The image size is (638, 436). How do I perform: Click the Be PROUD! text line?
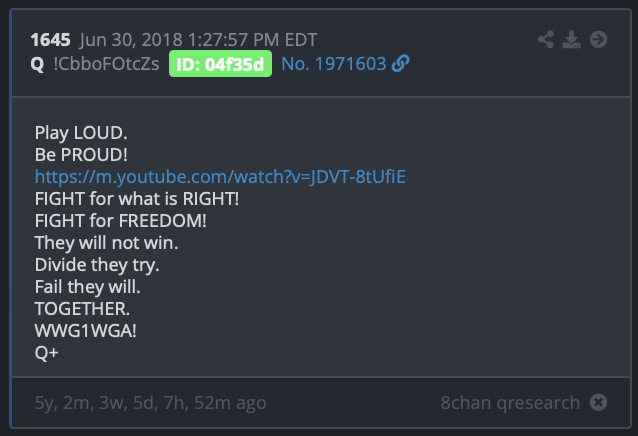coord(81,155)
